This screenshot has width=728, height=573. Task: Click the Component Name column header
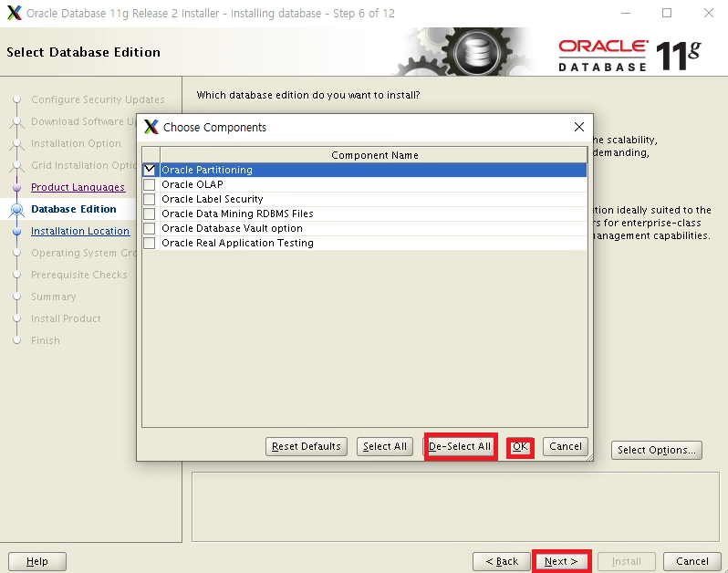click(x=374, y=155)
